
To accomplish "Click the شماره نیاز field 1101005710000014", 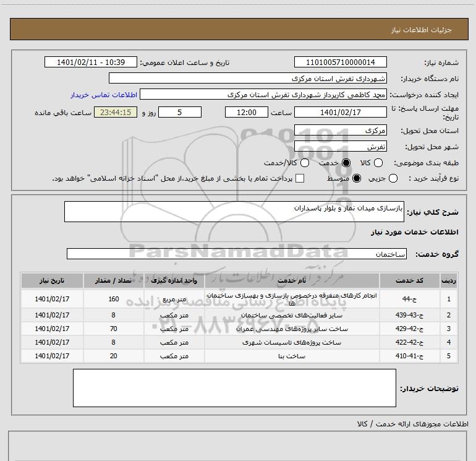I will [x=340, y=62].
